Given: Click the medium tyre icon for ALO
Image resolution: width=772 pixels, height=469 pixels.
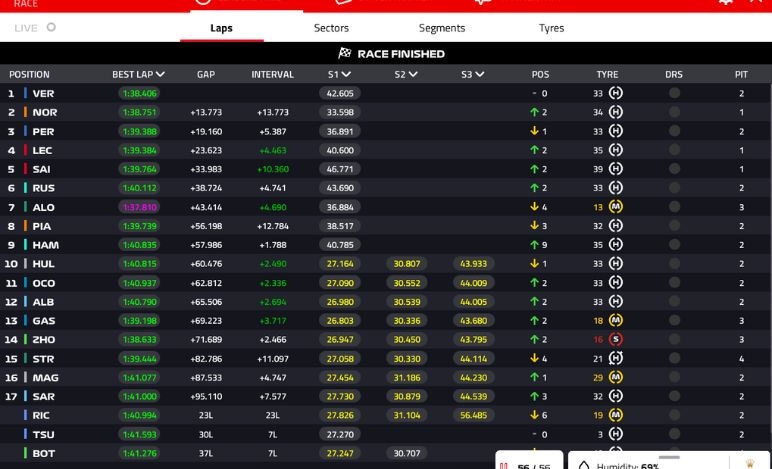Looking at the screenshot, I should [615, 207].
